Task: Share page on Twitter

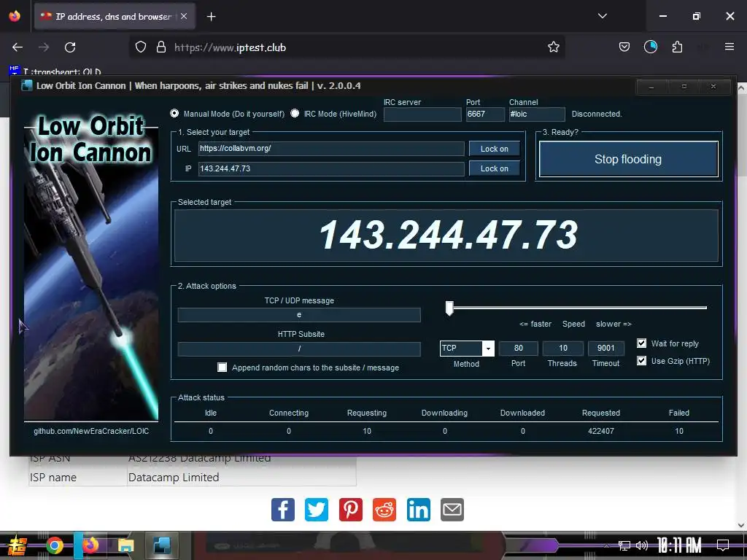Action: 317,510
